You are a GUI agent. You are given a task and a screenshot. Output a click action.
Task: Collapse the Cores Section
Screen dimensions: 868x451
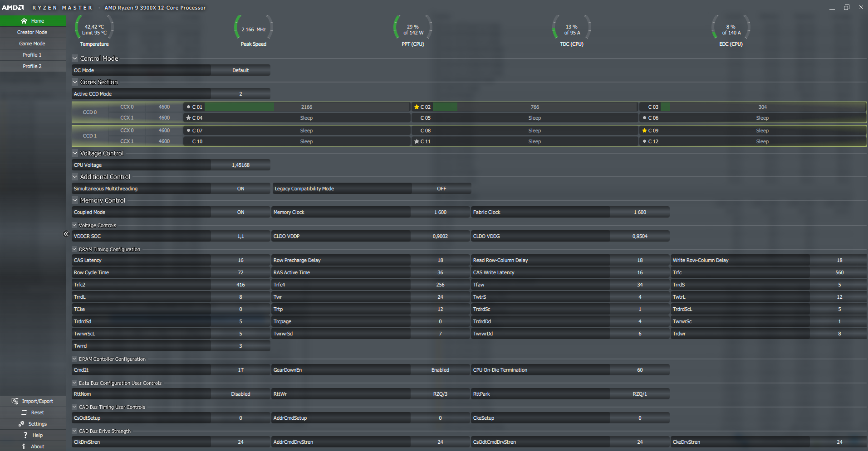[x=75, y=82]
